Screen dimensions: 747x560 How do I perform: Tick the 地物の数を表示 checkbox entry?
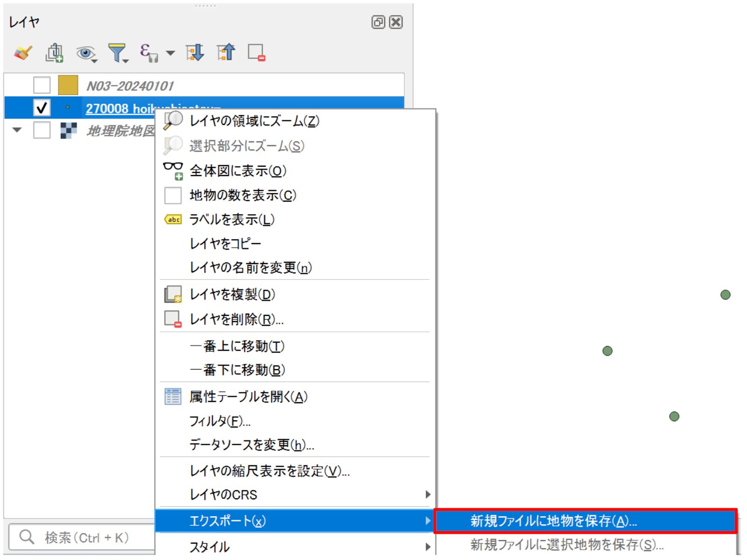295,195
